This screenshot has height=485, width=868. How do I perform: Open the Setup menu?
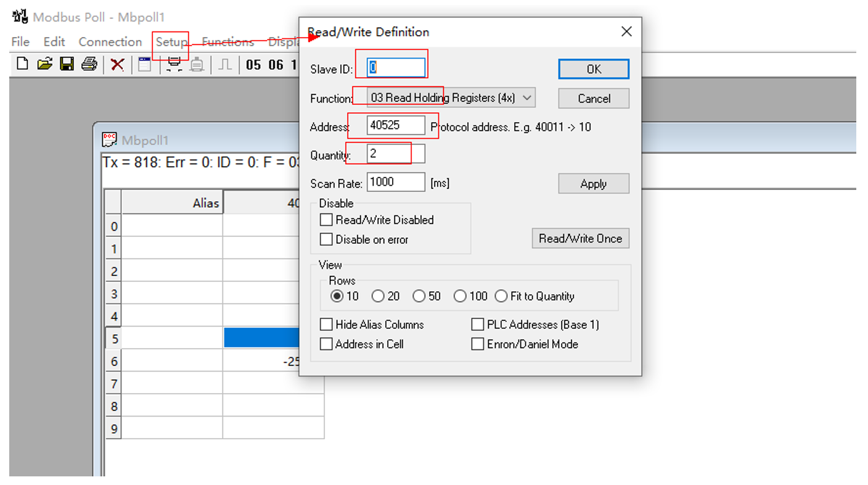(x=171, y=42)
